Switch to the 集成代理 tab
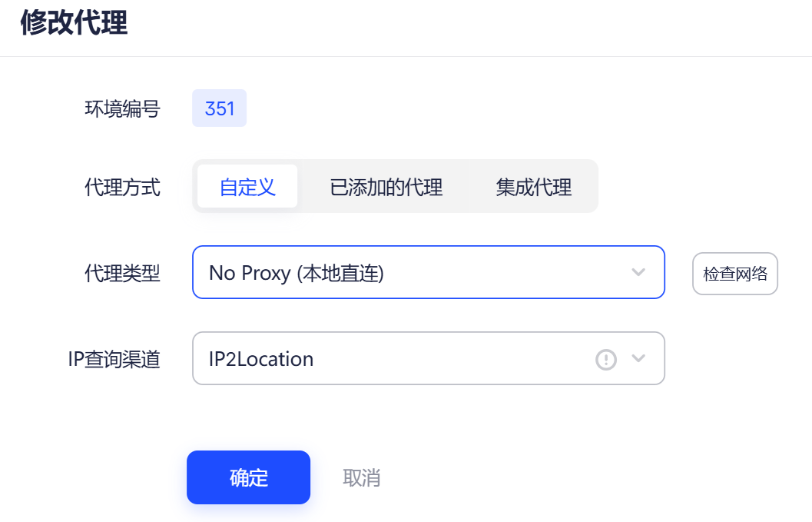 pos(534,186)
